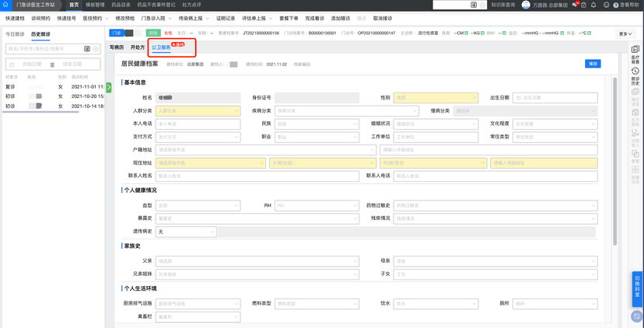Switch to the 写病历 tab
Image resolution: width=644 pixels, height=328 pixels.
117,47
